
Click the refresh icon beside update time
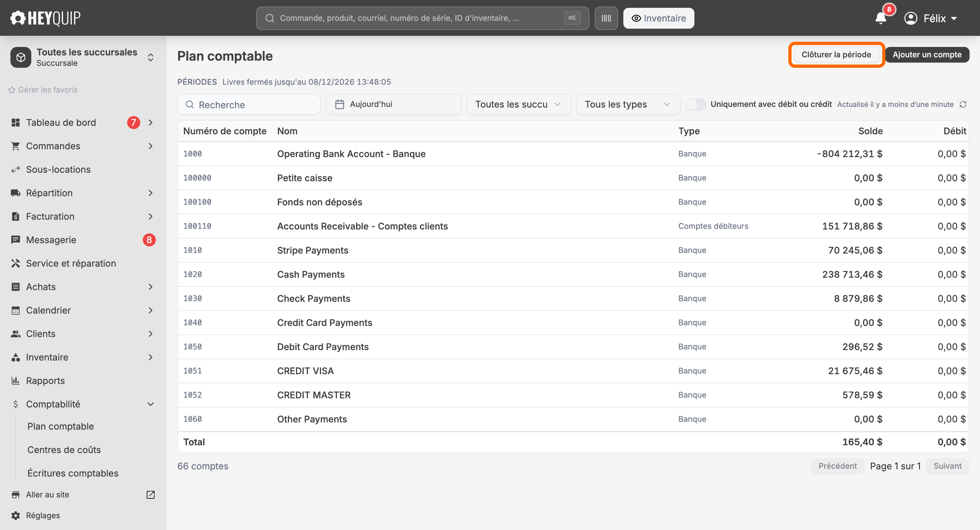[963, 104]
